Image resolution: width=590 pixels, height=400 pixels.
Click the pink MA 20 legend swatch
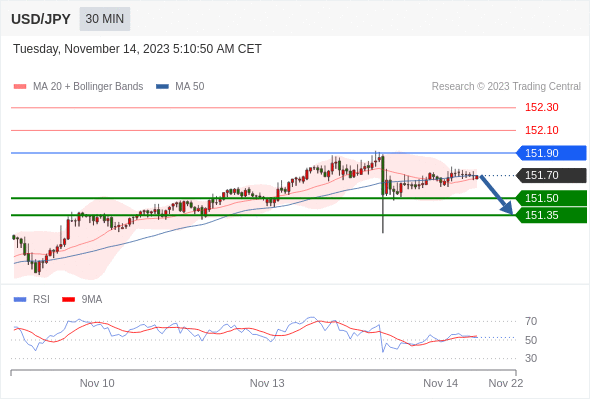tap(20, 87)
